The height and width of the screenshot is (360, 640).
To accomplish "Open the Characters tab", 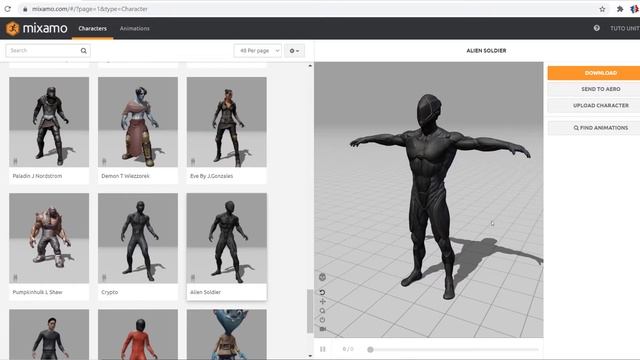I will [93, 28].
